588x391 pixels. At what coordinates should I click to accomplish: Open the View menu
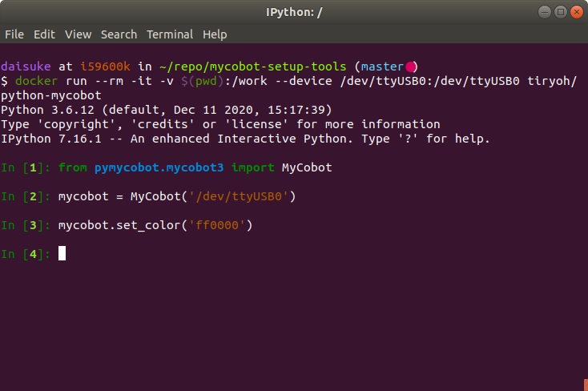point(78,34)
